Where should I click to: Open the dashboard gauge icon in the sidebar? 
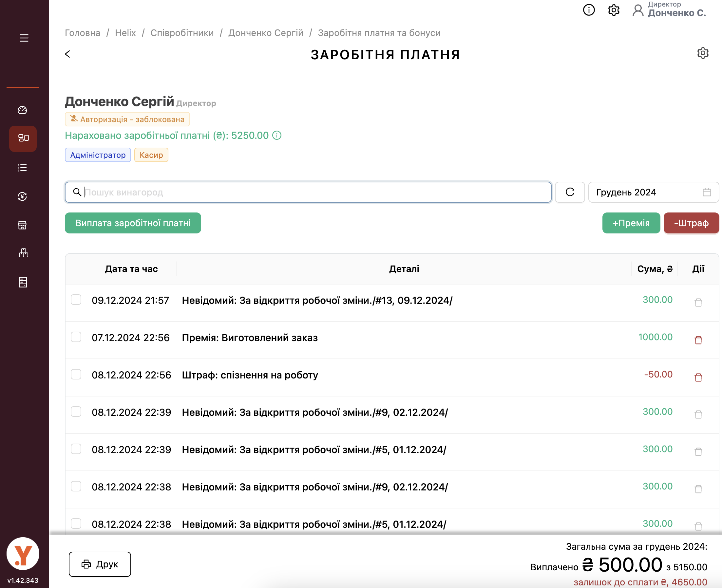[22, 110]
